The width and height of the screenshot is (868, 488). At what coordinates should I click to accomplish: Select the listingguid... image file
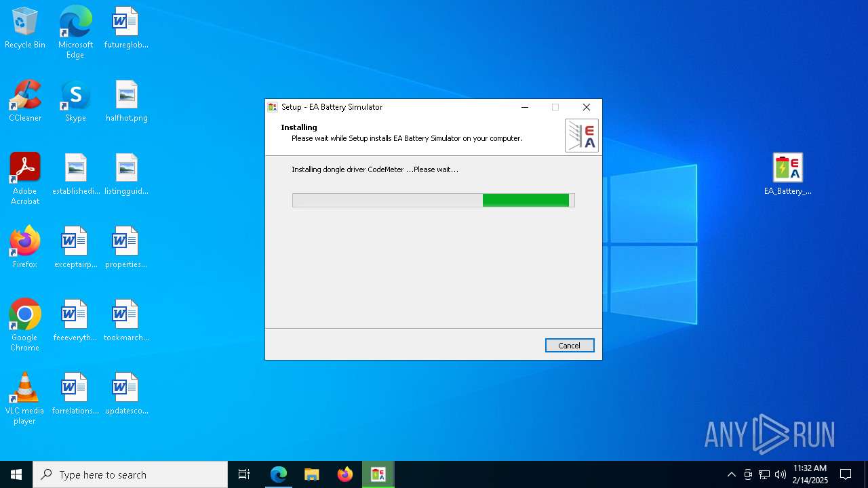tap(126, 175)
